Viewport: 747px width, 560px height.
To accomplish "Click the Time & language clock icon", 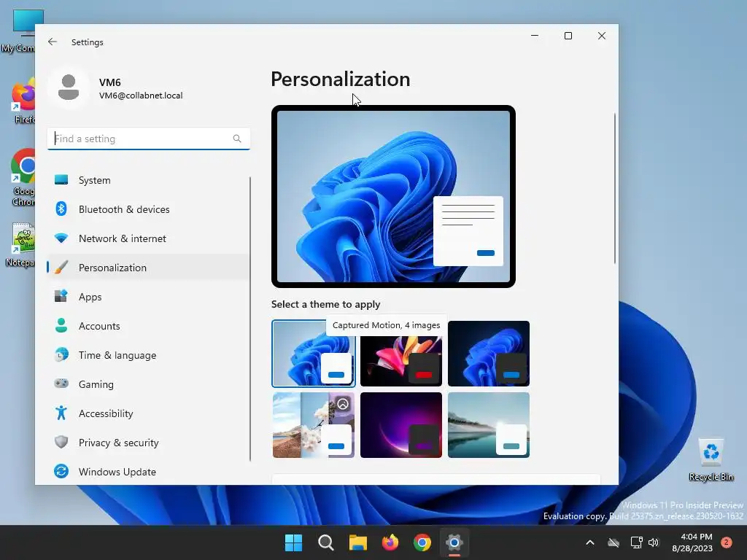I will point(61,355).
